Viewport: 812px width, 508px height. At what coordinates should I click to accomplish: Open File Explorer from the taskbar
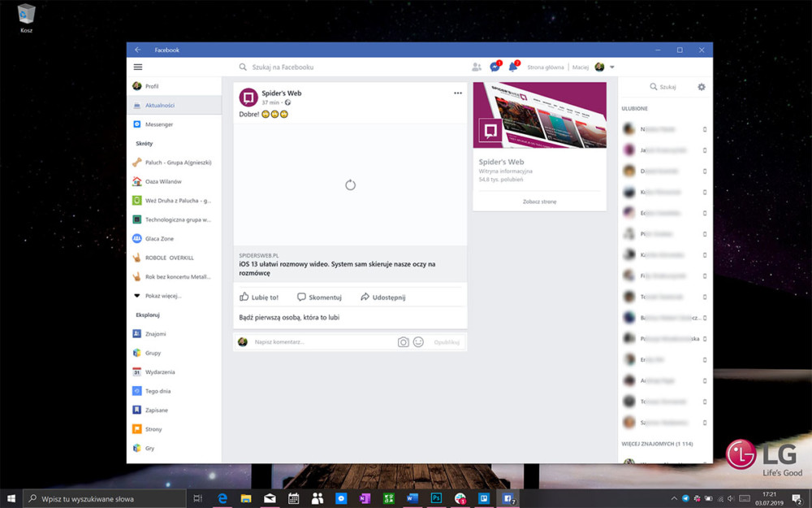tap(246, 499)
